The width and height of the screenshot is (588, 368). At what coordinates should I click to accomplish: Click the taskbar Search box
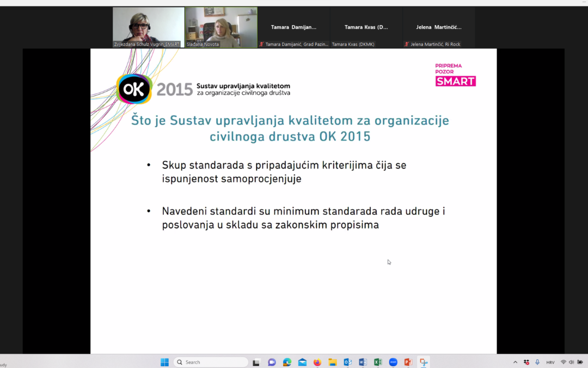click(211, 362)
